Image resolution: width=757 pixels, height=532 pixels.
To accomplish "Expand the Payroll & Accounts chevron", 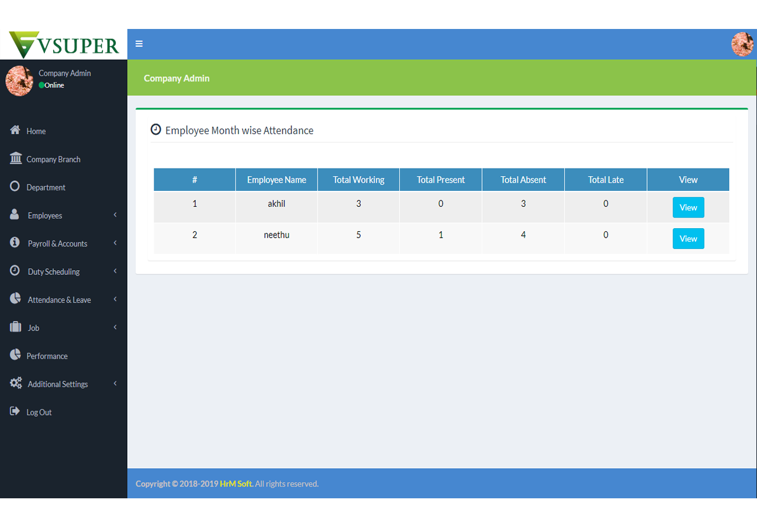I will point(115,243).
